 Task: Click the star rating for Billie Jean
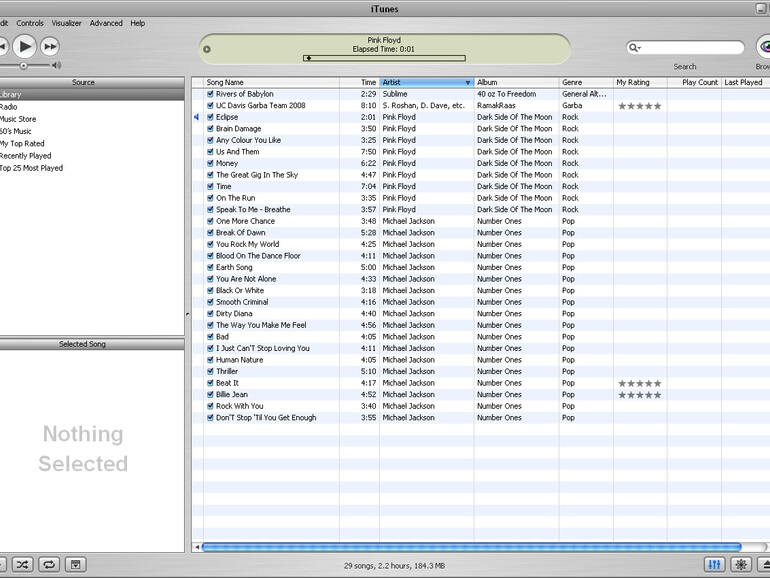(639, 395)
